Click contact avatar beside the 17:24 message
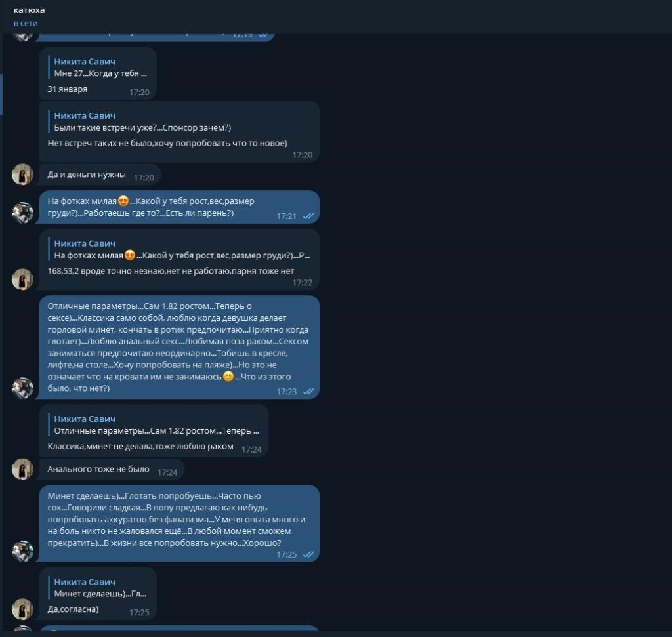Viewport: 672px width, 637px height. point(22,469)
